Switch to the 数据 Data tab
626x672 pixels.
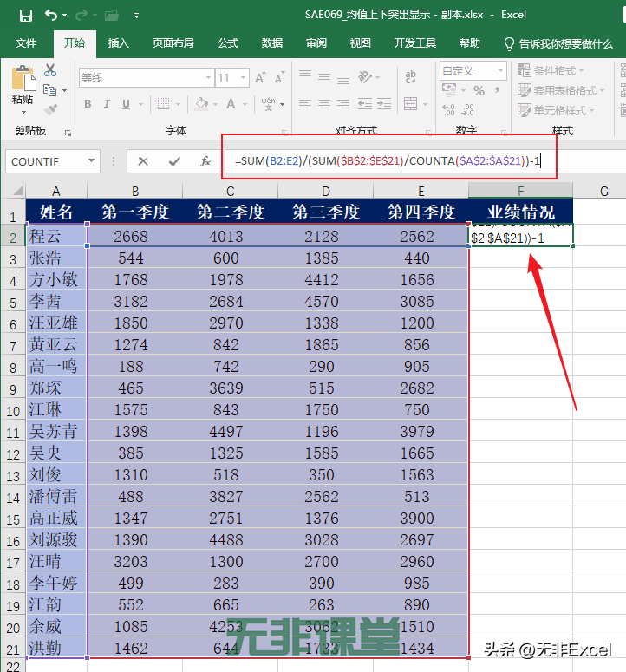point(272,43)
